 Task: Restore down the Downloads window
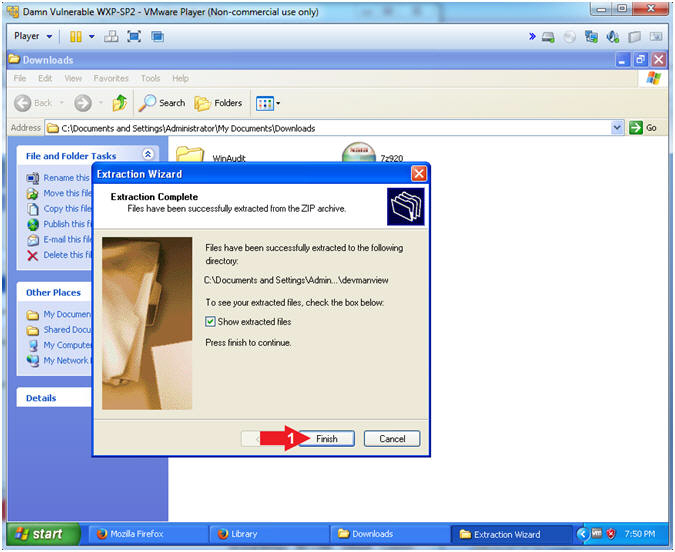coord(640,59)
